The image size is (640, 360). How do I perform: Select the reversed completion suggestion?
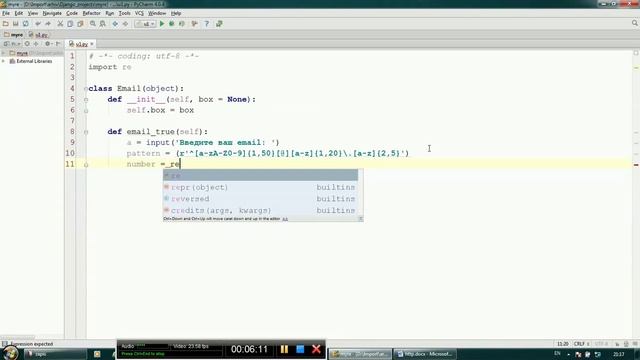click(x=260, y=199)
